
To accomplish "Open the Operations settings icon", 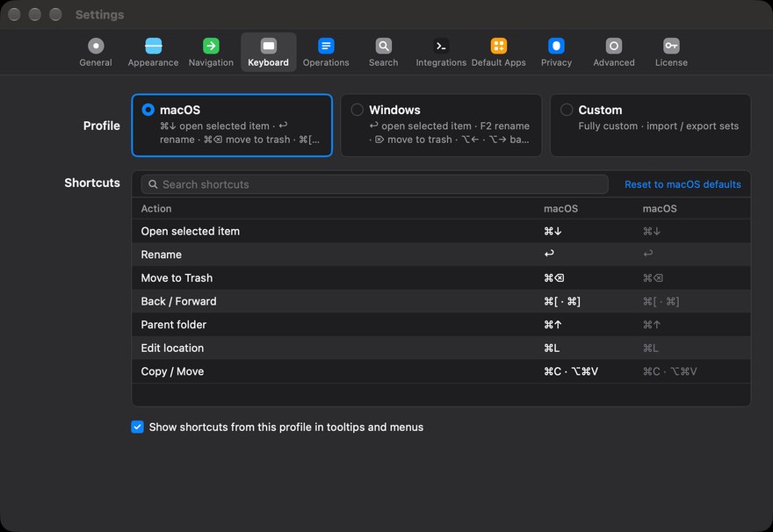I will 326,46.
